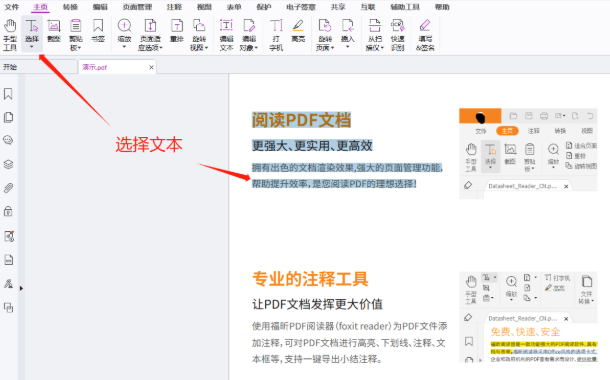Open the sidebar panel icon with red dot

pyautogui.click(x=9, y=236)
